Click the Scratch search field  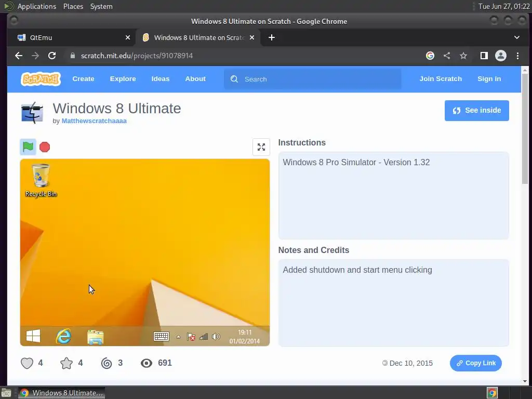coord(312,79)
